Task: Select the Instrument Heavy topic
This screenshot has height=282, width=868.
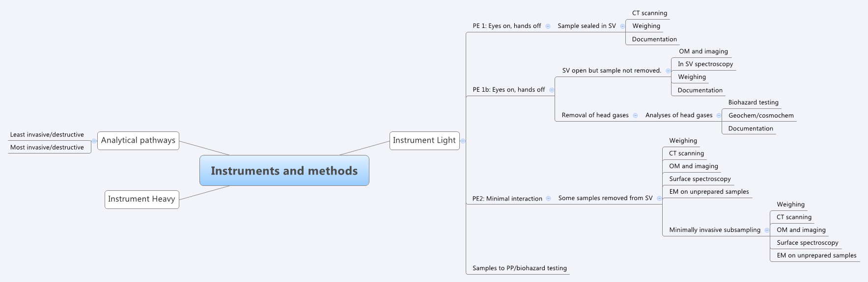Action: [141, 199]
